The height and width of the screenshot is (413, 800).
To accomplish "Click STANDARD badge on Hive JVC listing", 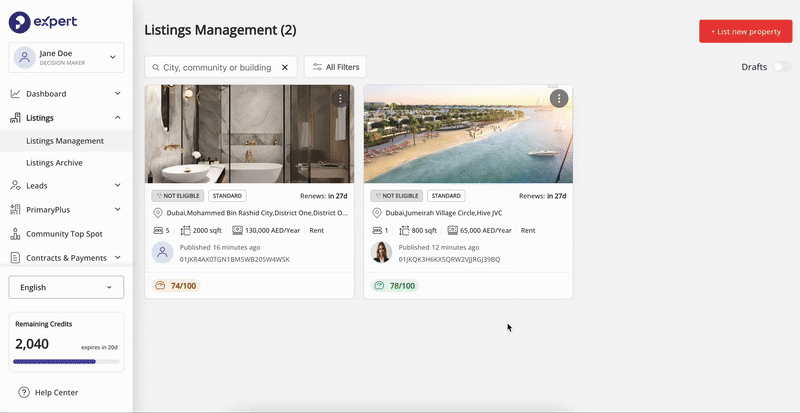I will [x=446, y=196].
